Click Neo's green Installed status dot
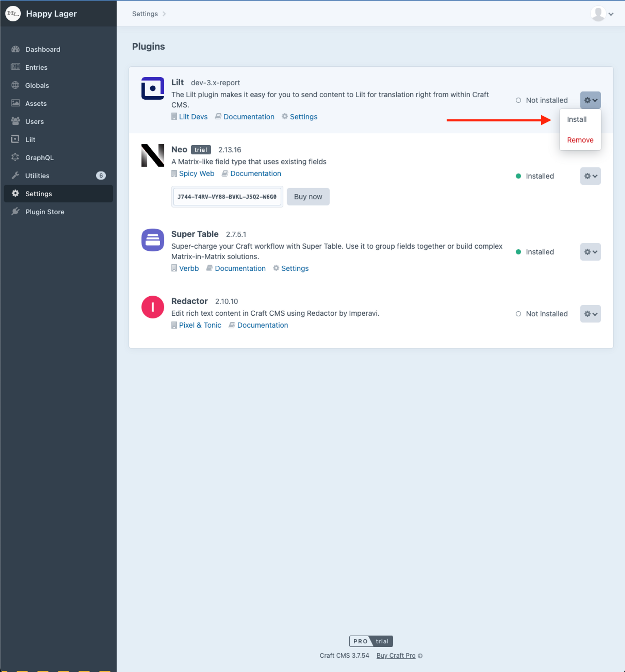625x672 pixels. point(518,176)
